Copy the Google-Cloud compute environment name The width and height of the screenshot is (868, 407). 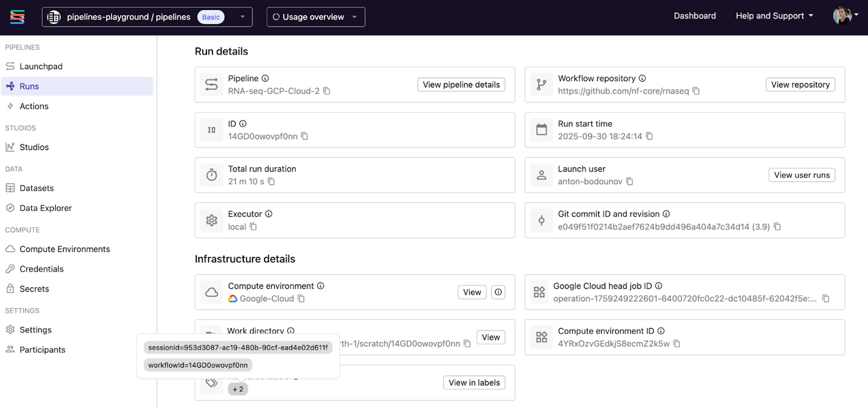pyautogui.click(x=301, y=298)
